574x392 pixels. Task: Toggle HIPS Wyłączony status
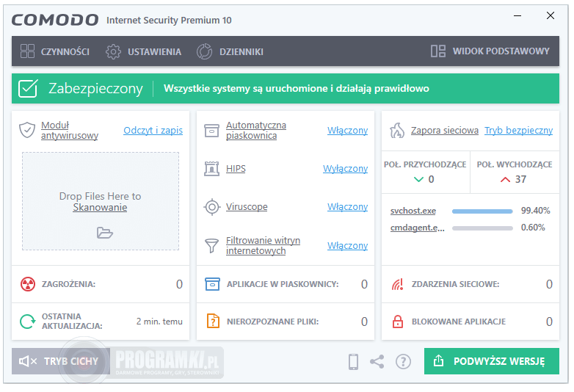pyautogui.click(x=345, y=169)
